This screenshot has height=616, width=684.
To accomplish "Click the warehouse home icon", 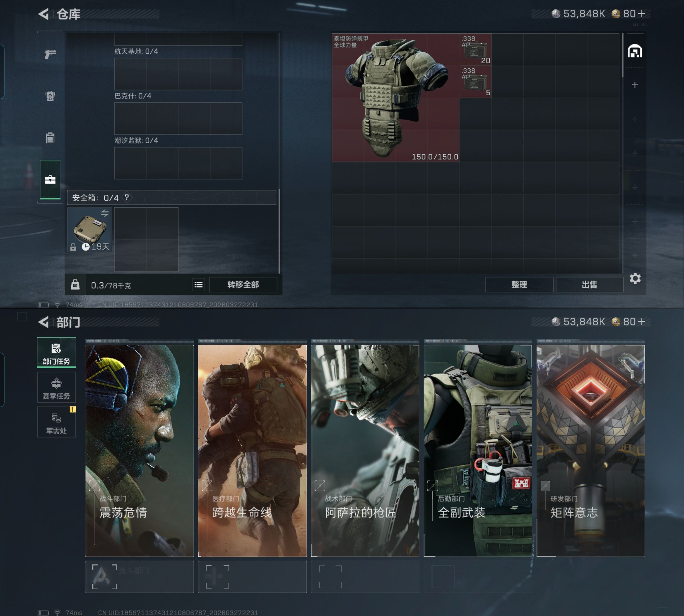I will [635, 51].
